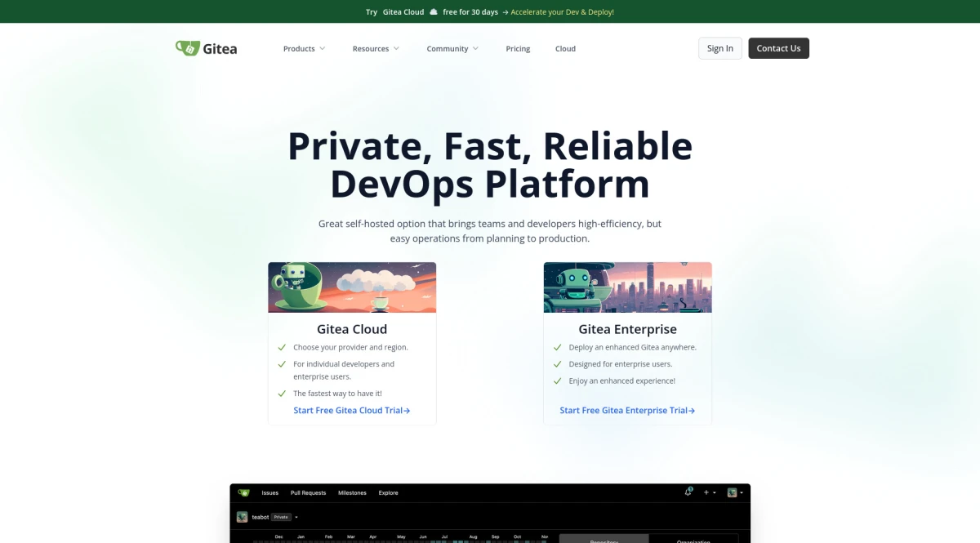Expand the Community dropdown menu
Screen dimensions: 980x543
coord(452,49)
